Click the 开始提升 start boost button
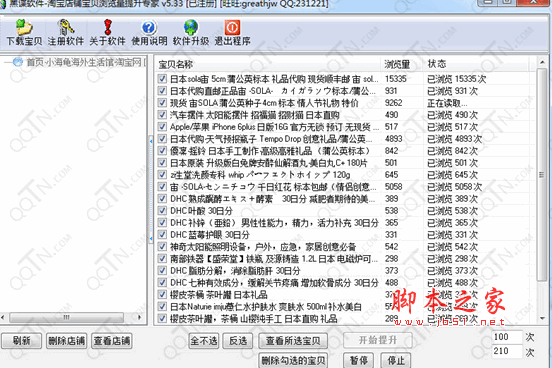 coord(378,340)
